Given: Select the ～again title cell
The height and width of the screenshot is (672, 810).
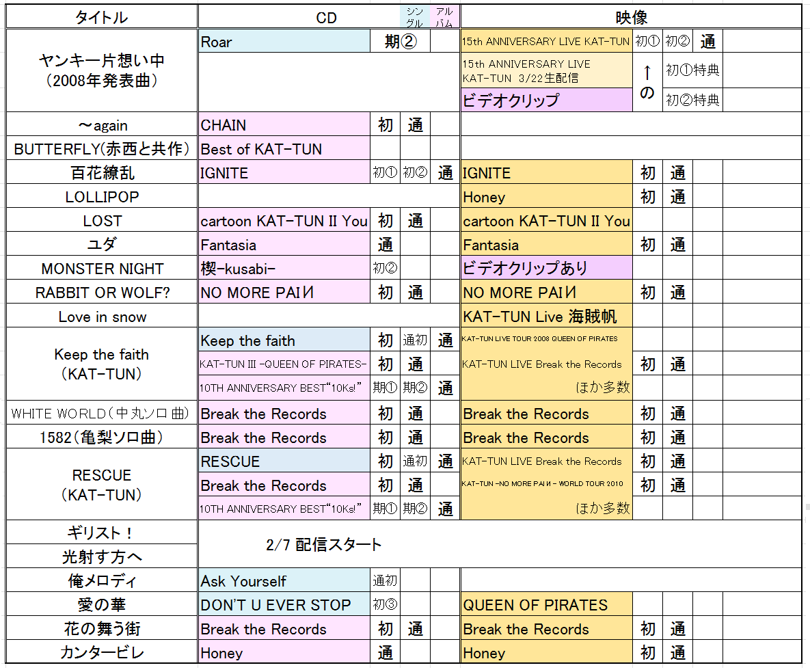Looking at the screenshot, I should 102,125.
